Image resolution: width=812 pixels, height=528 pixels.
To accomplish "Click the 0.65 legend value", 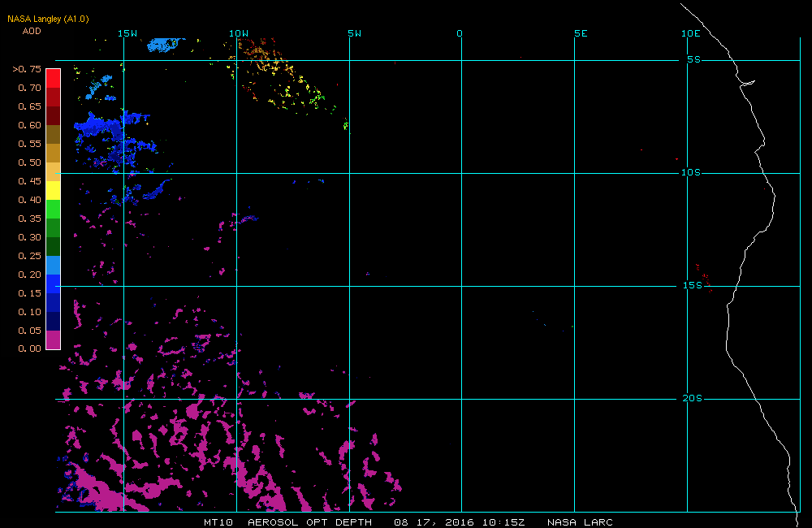I will pos(29,106).
